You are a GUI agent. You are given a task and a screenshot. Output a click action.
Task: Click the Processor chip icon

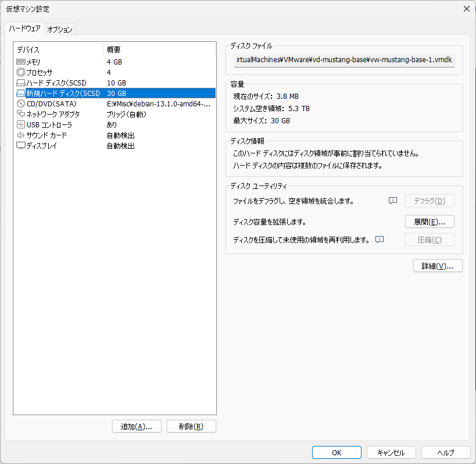[x=21, y=72]
